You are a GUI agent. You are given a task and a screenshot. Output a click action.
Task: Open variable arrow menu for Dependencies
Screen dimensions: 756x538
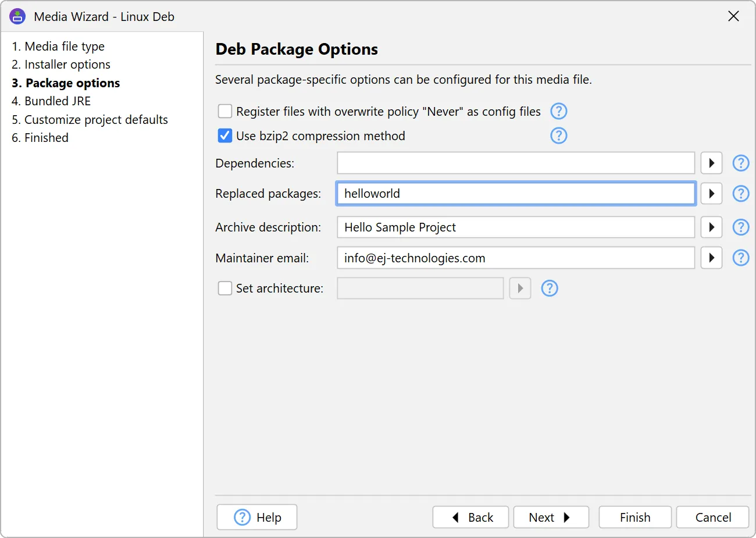point(711,163)
